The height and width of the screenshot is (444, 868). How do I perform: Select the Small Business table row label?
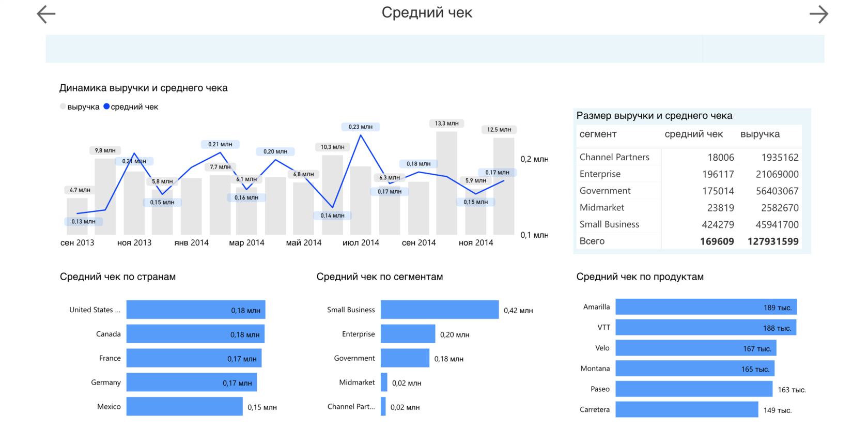click(609, 224)
